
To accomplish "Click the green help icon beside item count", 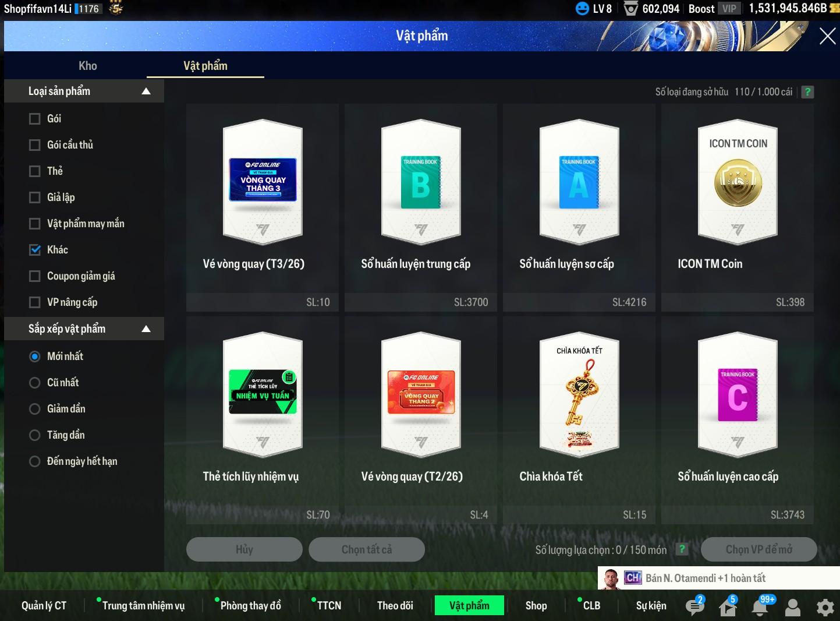I will coord(807,92).
